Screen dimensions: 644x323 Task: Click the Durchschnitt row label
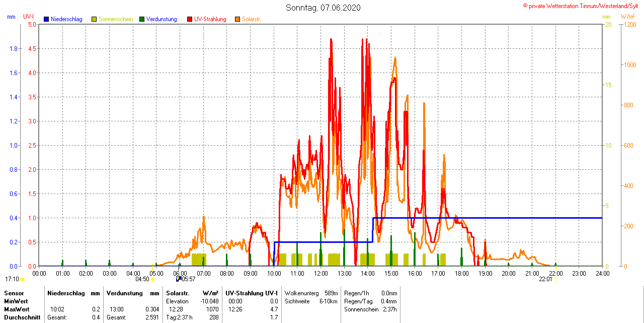[x=22, y=317]
